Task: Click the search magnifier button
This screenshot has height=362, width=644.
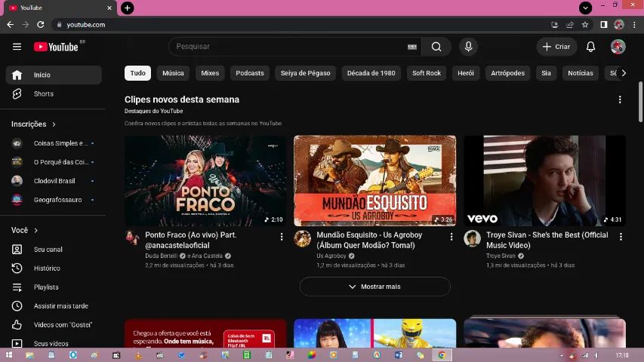Action: tap(436, 47)
